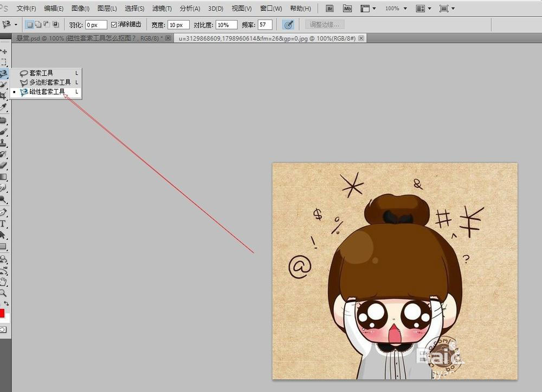Click the 羽化 feather input field
542x392 pixels.
pos(96,25)
